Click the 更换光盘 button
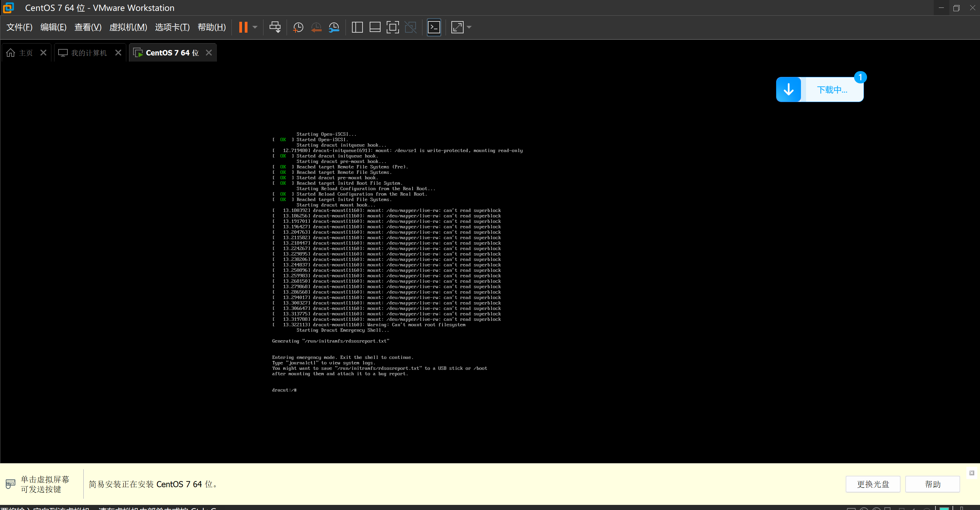The width and height of the screenshot is (980, 510). click(872, 484)
